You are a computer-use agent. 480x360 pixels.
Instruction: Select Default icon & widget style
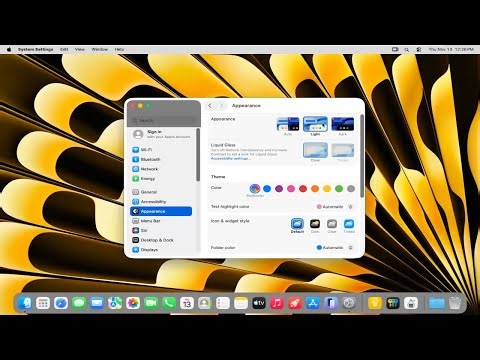297,226
